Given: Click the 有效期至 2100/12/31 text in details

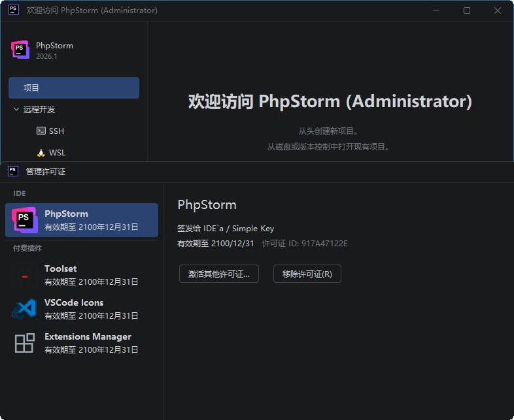Looking at the screenshot, I should click(216, 244).
